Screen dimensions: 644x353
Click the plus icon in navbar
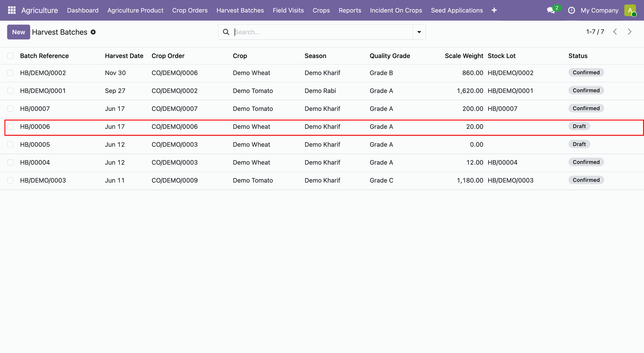(x=494, y=10)
